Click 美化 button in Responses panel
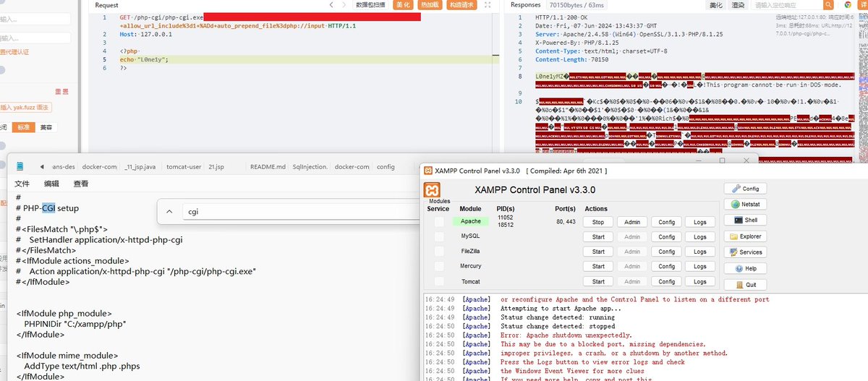Screen dimensions: 868x381 [716, 5]
